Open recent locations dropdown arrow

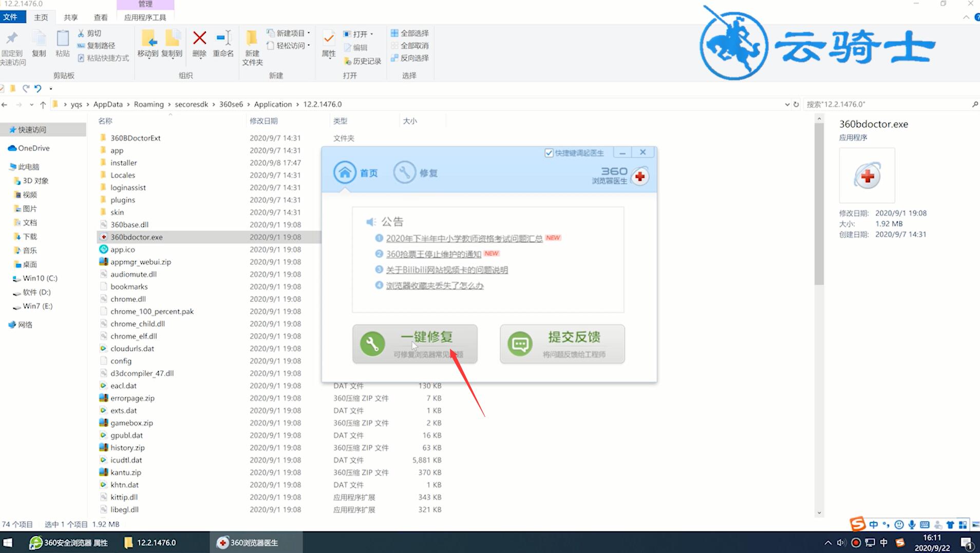point(31,104)
